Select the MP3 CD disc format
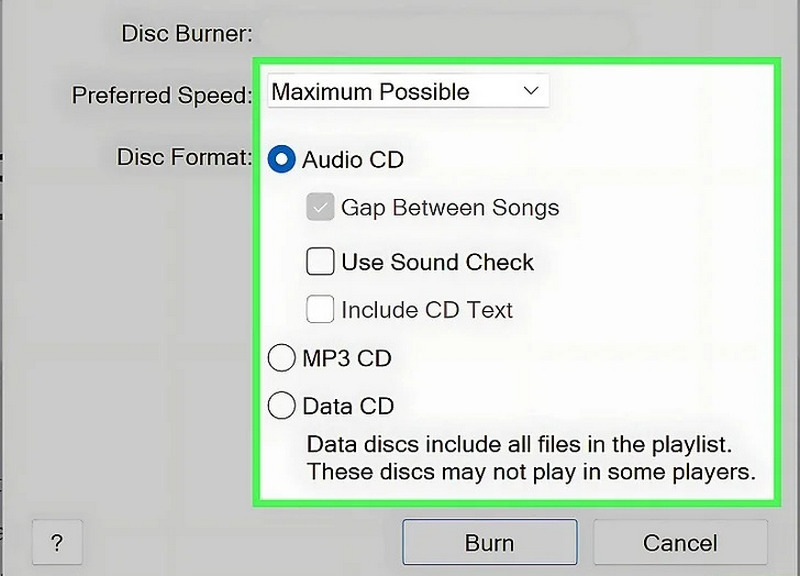Screen dimensions: 800x576 click(x=283, y=357)
